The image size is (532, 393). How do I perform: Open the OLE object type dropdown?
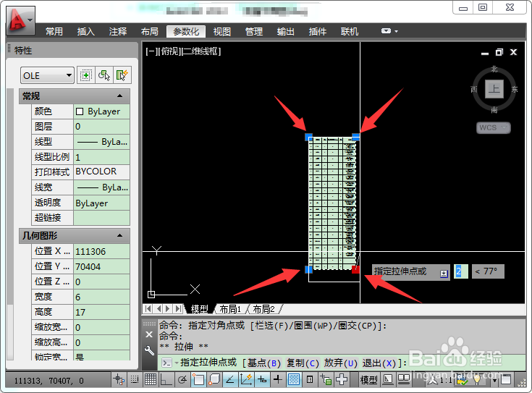point(47,75)
